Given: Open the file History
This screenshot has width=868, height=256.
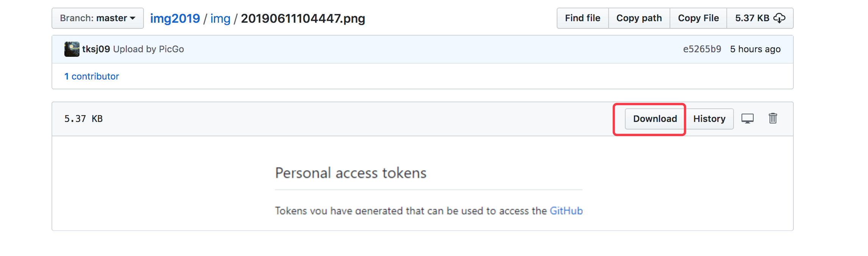Looking at the screenshot, I should [x=710, y=119].
